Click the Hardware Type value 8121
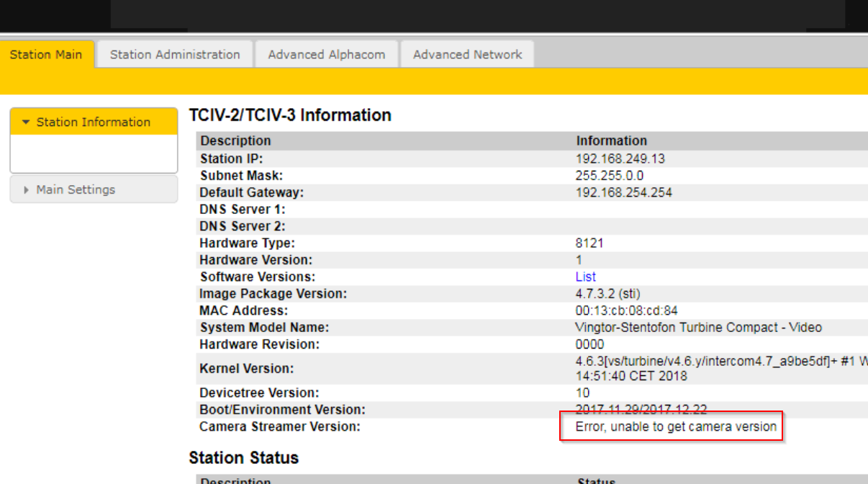868x484 pixels. [589, 243]
